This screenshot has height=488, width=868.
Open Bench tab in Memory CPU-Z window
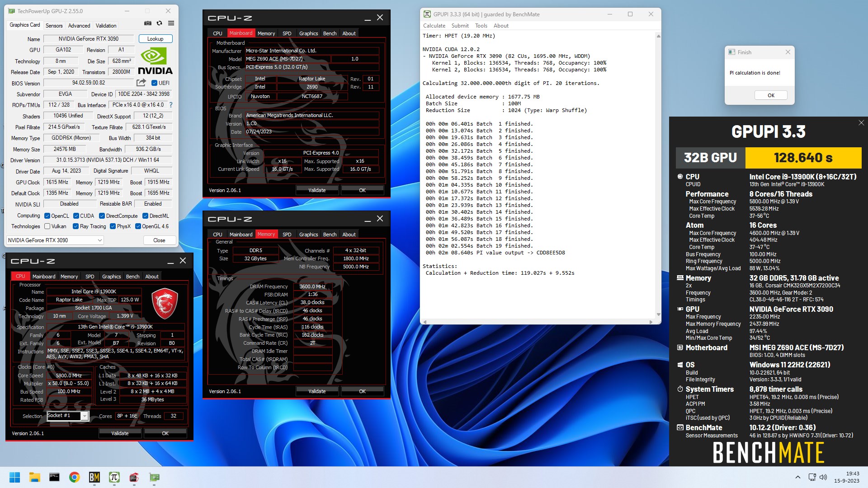[330, 235]
